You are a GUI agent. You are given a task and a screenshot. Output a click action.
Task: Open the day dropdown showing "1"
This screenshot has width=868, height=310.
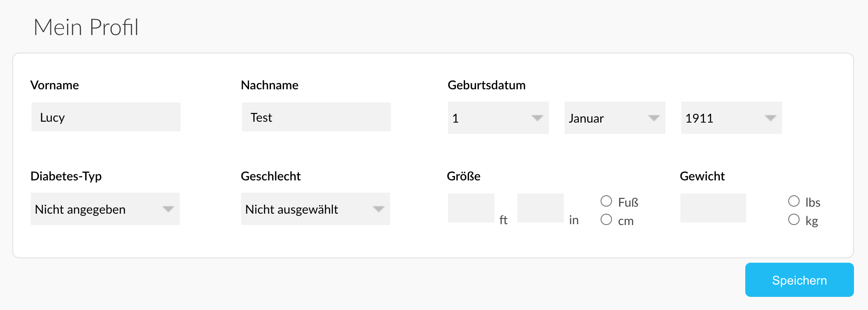(x=498, y=118)
